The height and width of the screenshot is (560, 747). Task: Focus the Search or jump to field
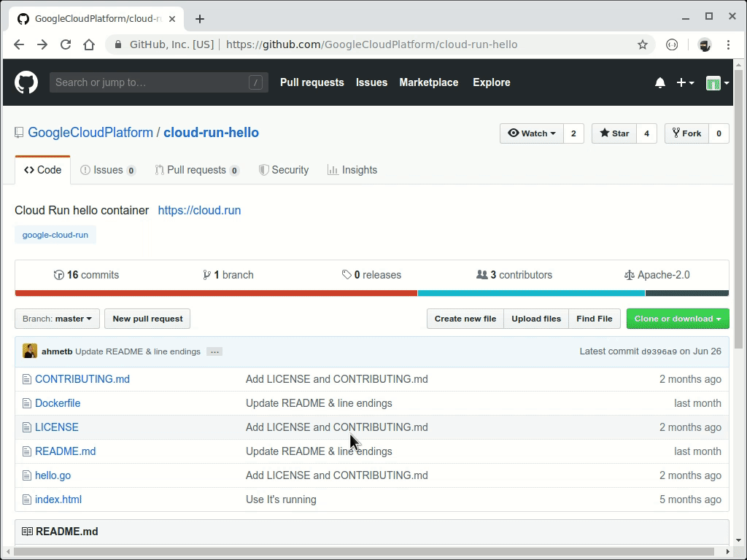158,82
